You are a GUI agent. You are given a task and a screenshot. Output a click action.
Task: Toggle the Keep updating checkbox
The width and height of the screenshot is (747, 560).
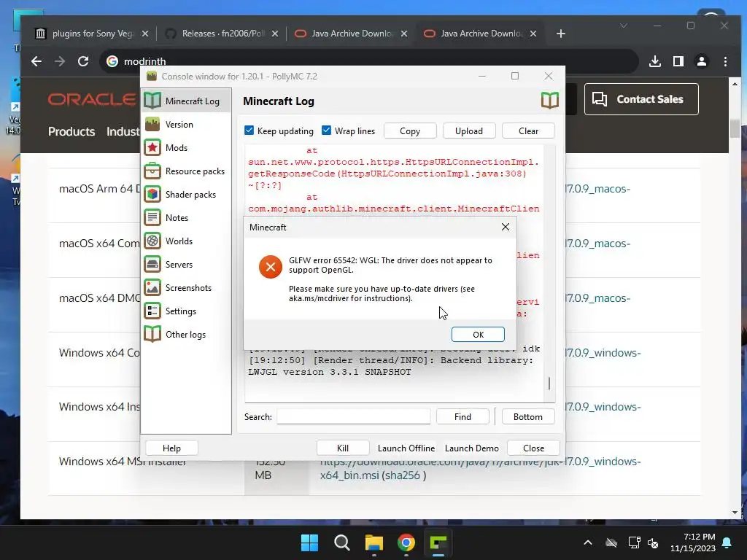pos(249,131)
